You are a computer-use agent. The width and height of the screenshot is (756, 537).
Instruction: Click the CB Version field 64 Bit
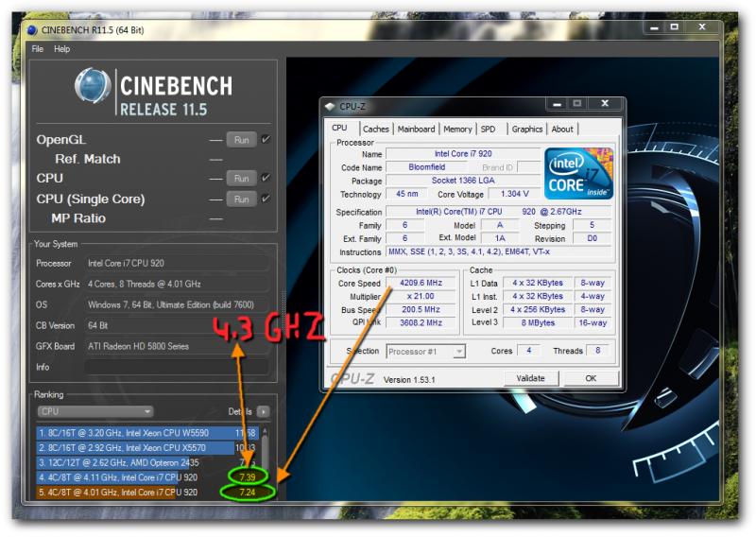(177, 325)
